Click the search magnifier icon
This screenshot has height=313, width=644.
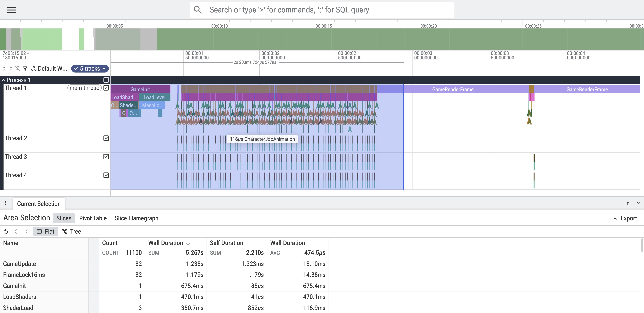click(x=197, y=10)
